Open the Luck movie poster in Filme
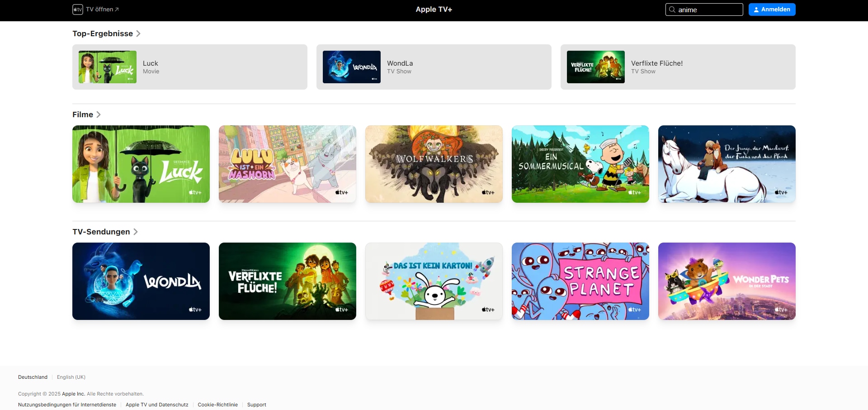 pyautogui.click(x=141, y=164)
